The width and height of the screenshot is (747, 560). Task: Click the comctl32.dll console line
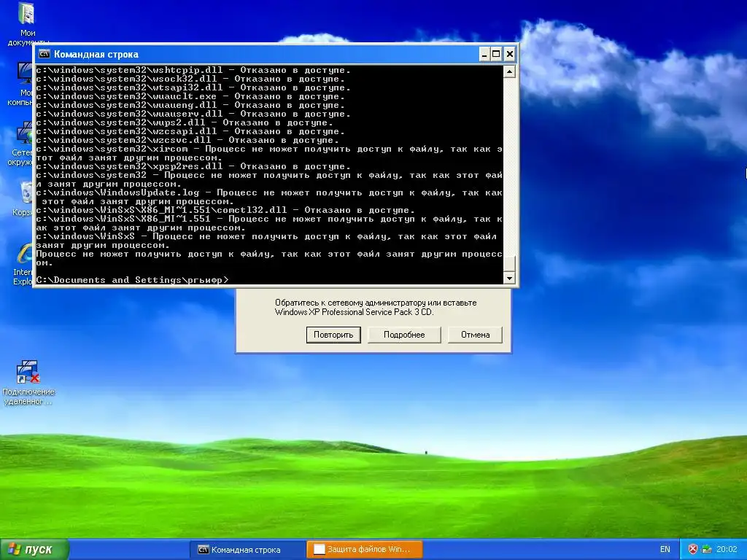pos(225,210)
